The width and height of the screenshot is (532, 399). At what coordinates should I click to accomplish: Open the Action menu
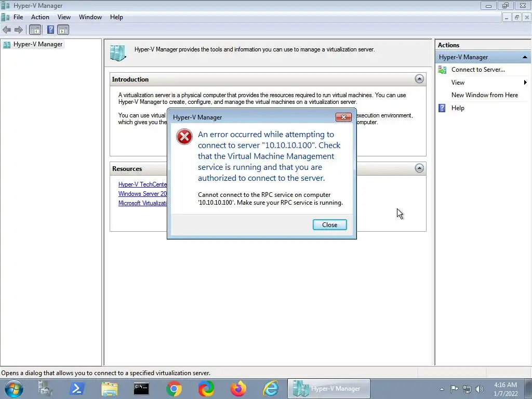(x=40, y=17)
